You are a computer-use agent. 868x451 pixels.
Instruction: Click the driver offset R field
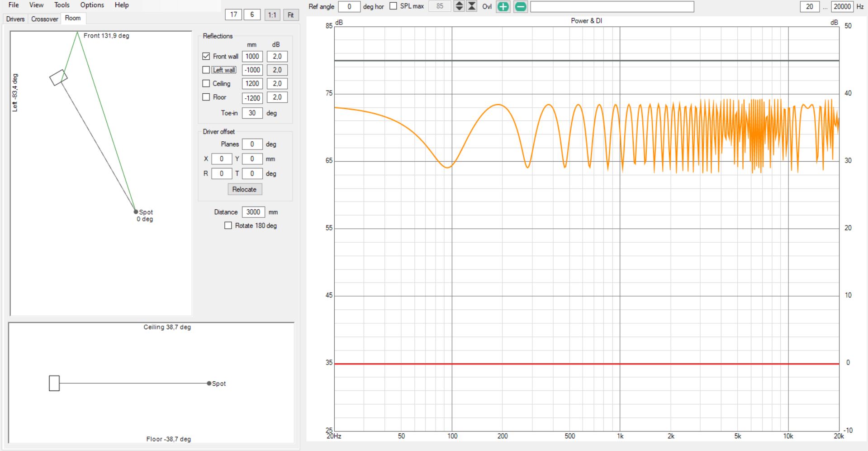click(222, 173)
